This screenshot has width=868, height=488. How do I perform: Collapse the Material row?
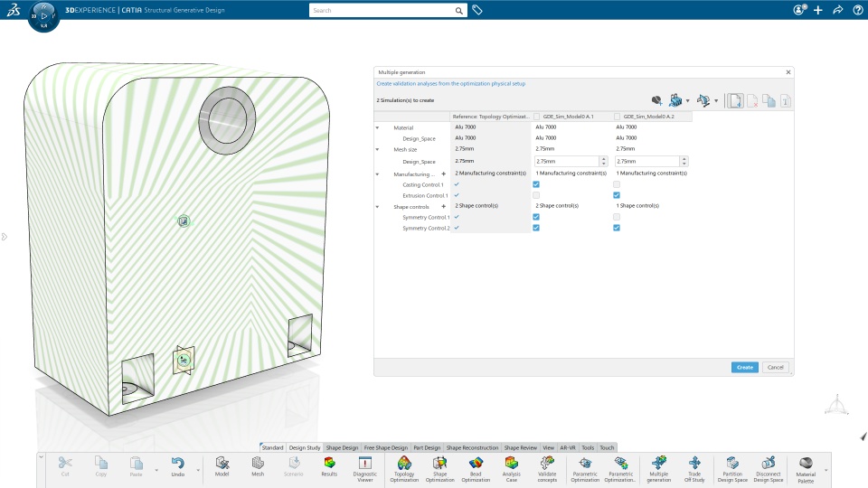point(378,127)
